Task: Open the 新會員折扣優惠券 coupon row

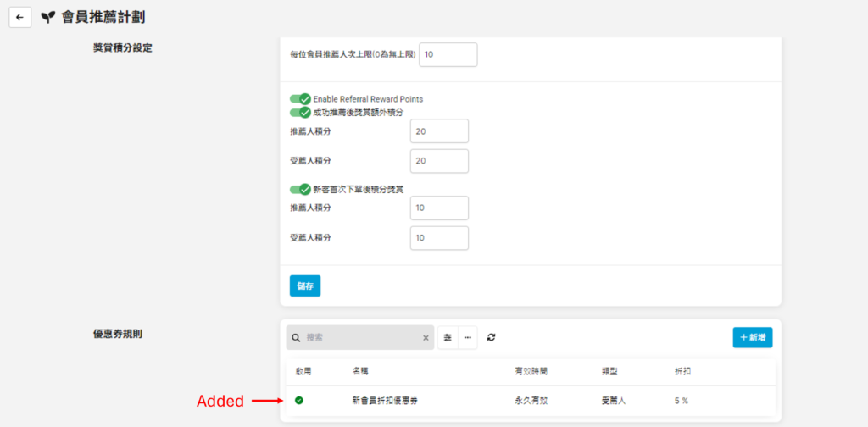Action: [384, 400]
